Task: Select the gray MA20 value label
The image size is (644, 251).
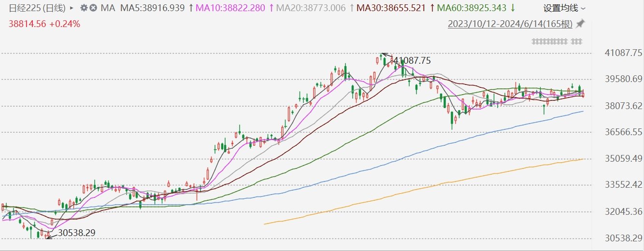Action: point(311,8)
